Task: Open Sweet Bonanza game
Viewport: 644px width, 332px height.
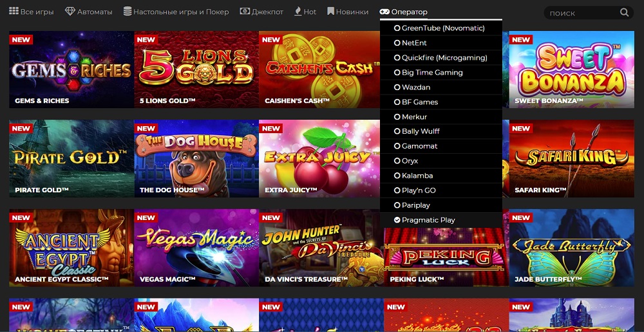Action: 572,69
